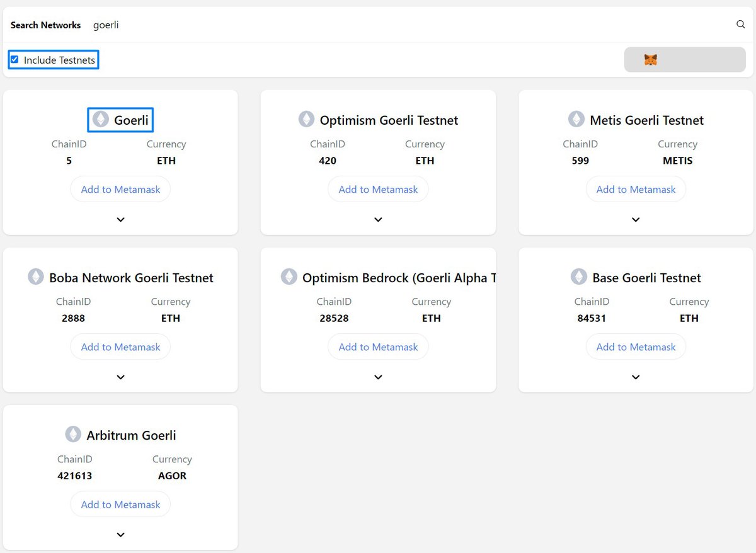Select the Boba Network Goerli Testnet title

pyautogui.click(x=131, y=278)
